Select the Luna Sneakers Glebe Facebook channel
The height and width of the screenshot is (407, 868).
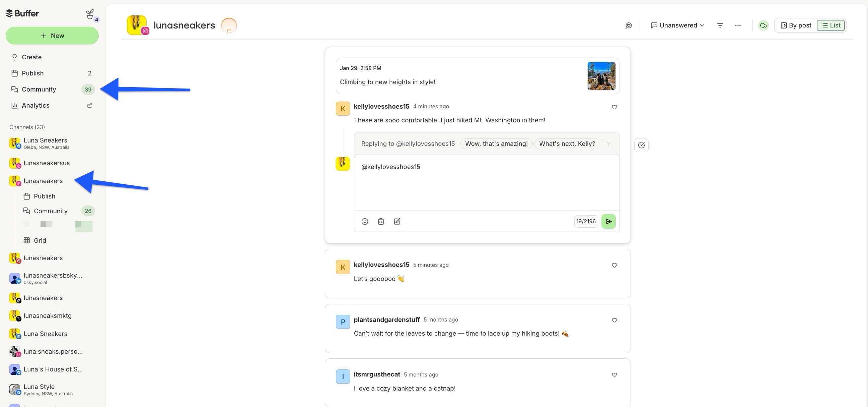(x=52, y=143)
